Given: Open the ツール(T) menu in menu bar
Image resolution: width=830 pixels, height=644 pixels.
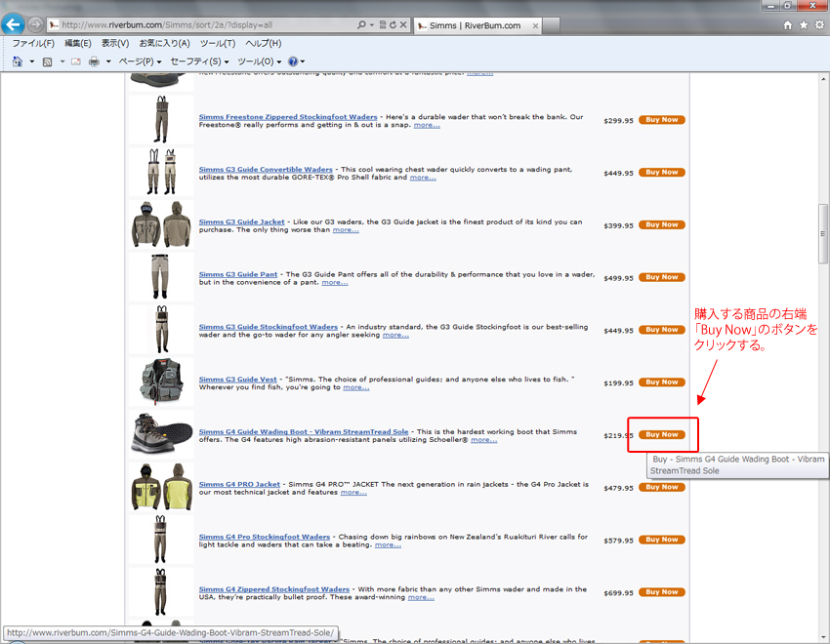Looking at the screenshot, I should 218,43.
